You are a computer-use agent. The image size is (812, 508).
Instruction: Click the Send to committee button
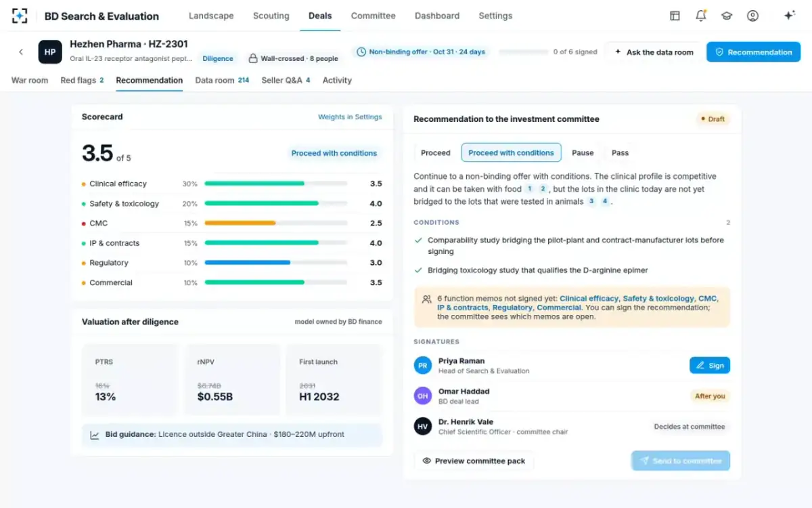click(681, 461)
